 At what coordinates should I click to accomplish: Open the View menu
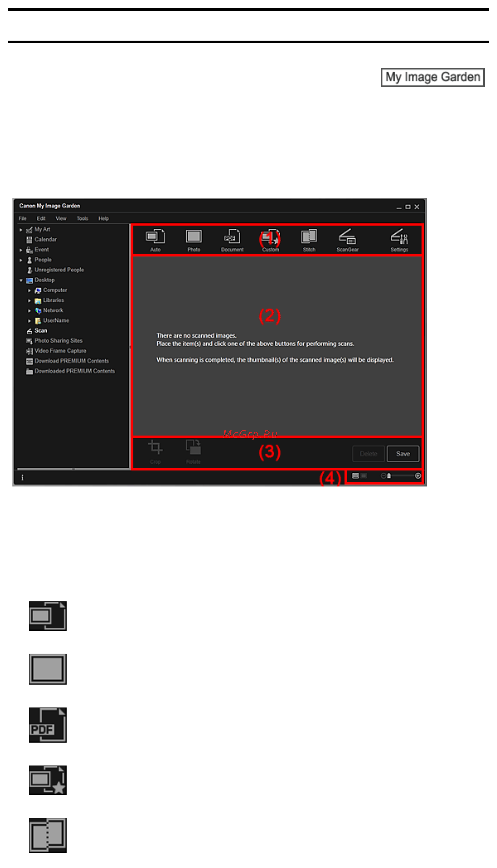click(61, 219)
